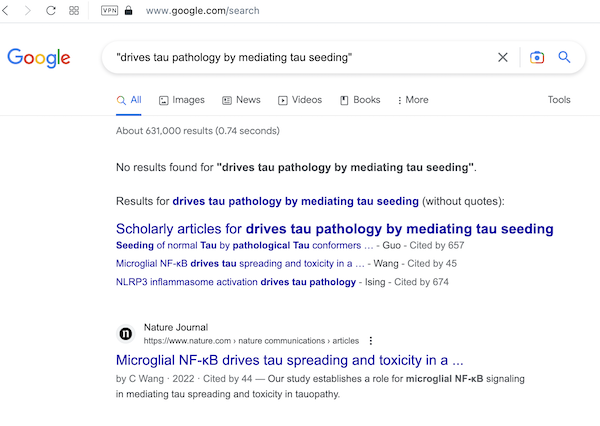The width and height of the screenshot is (600, 426).
Task: Expand the More search categories menu
Action: [413, 100]
